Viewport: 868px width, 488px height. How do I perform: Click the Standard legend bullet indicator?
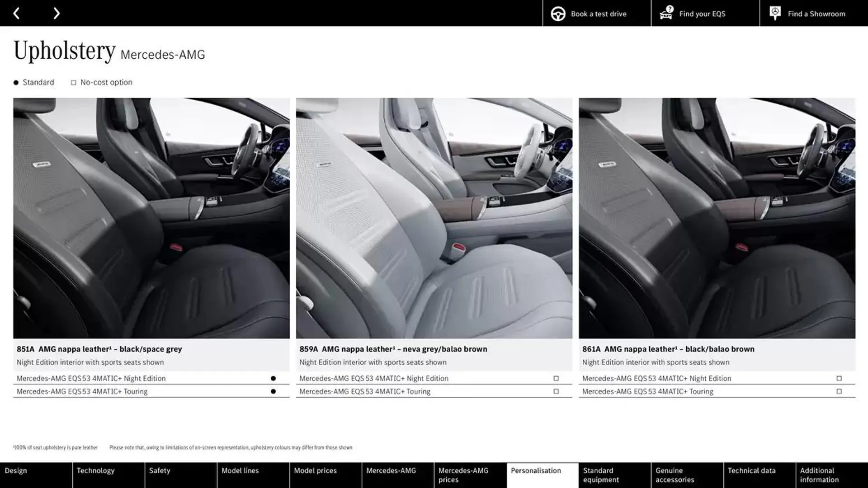click(x=16, y=82)
